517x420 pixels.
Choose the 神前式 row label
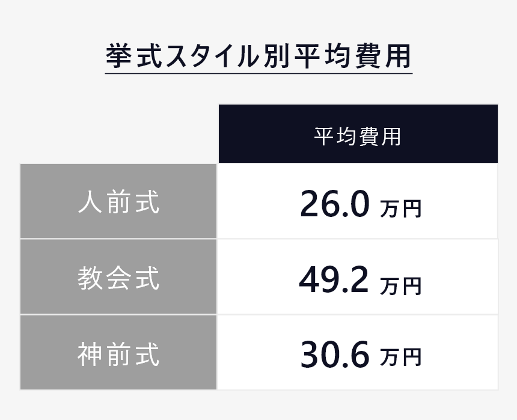[118, 353]
